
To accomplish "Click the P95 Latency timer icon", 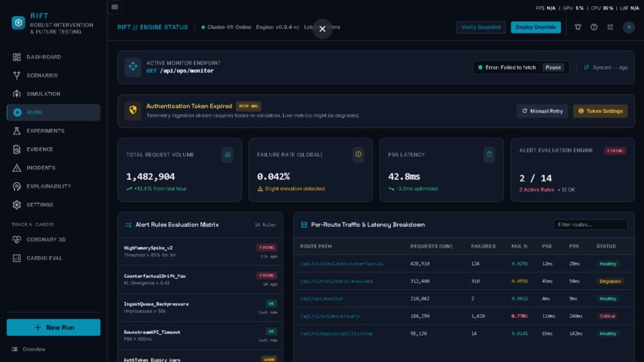I will pyautogui.click(x=489, y=154).
